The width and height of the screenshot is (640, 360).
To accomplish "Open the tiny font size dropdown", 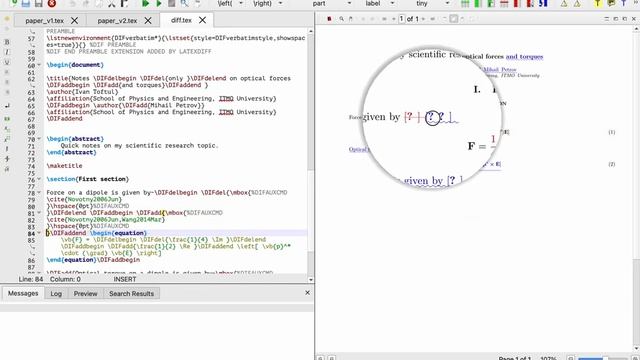I will tap(447, 3).
